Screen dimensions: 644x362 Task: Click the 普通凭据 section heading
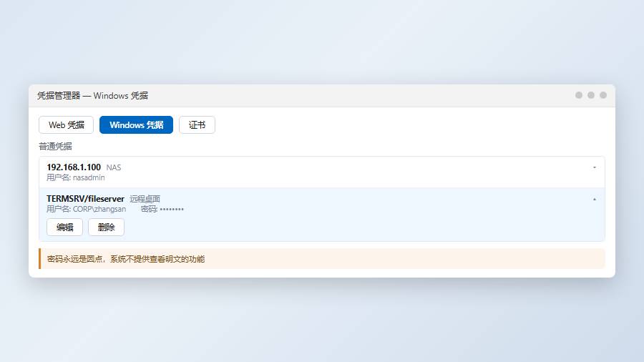coord(55,146)
